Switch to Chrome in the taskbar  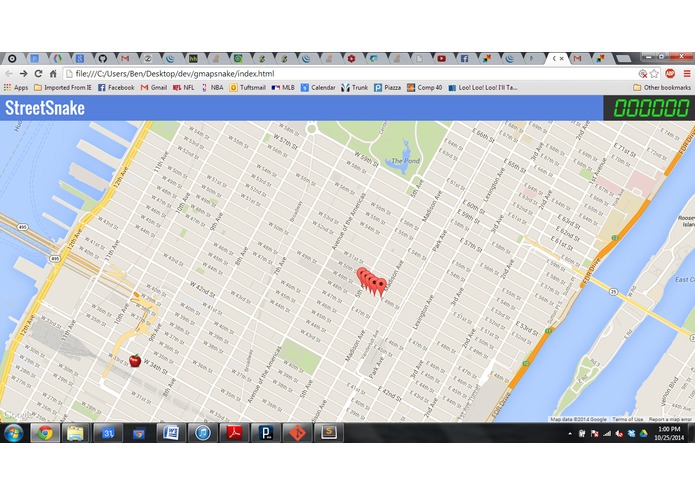click(45, 433)
